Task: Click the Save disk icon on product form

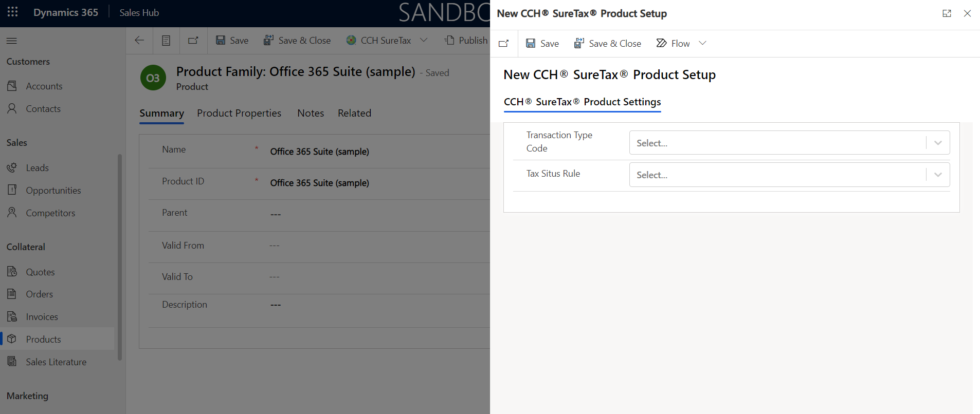Action: (221, 40)
